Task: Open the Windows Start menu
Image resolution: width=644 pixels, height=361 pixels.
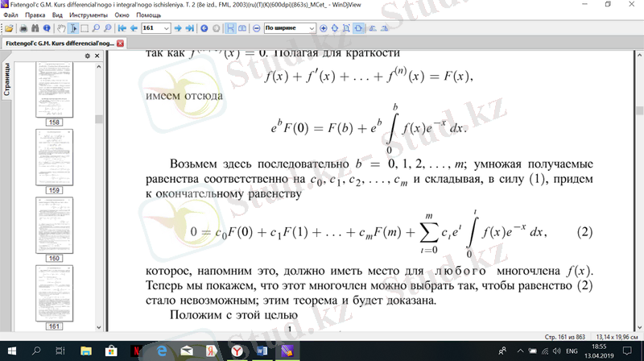Action: click(11, 351)
